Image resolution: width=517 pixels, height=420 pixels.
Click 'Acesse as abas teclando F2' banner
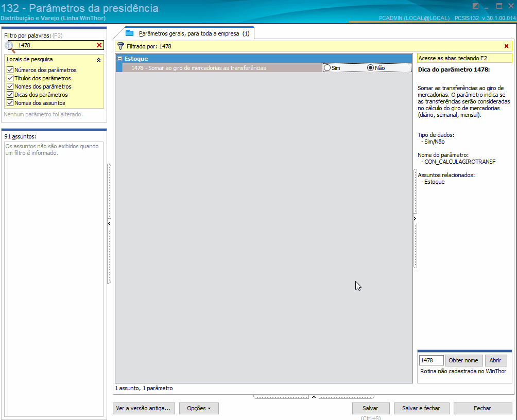click(x=464, y=58)
